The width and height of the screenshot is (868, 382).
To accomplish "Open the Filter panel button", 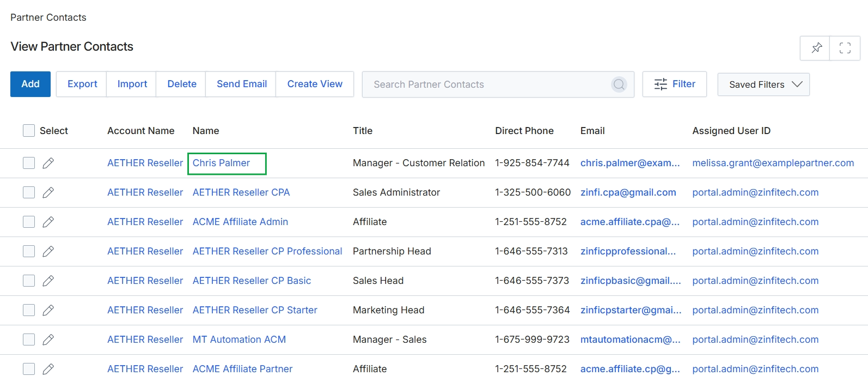I will click(x=675, y=84).
